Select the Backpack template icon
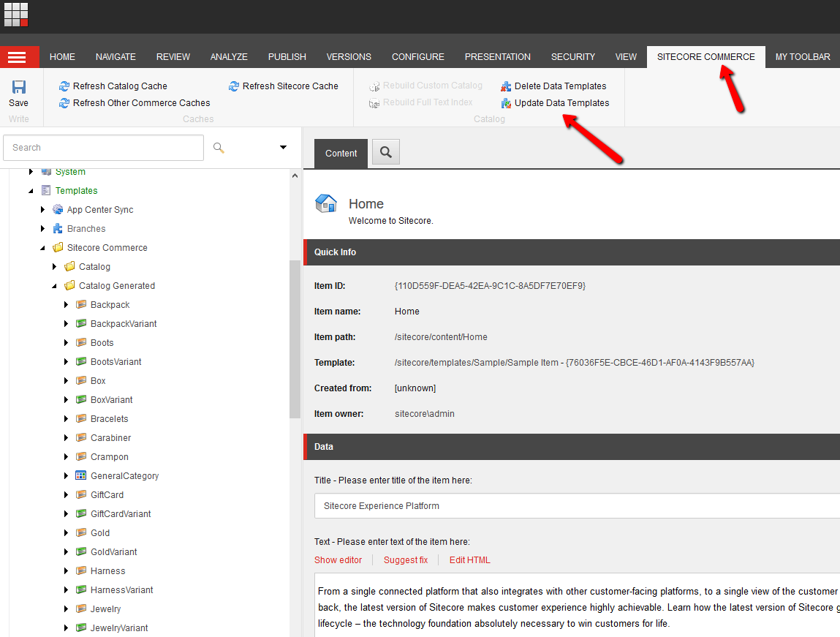Viewport: 840px width, 637px height. [x=81, y=304]
